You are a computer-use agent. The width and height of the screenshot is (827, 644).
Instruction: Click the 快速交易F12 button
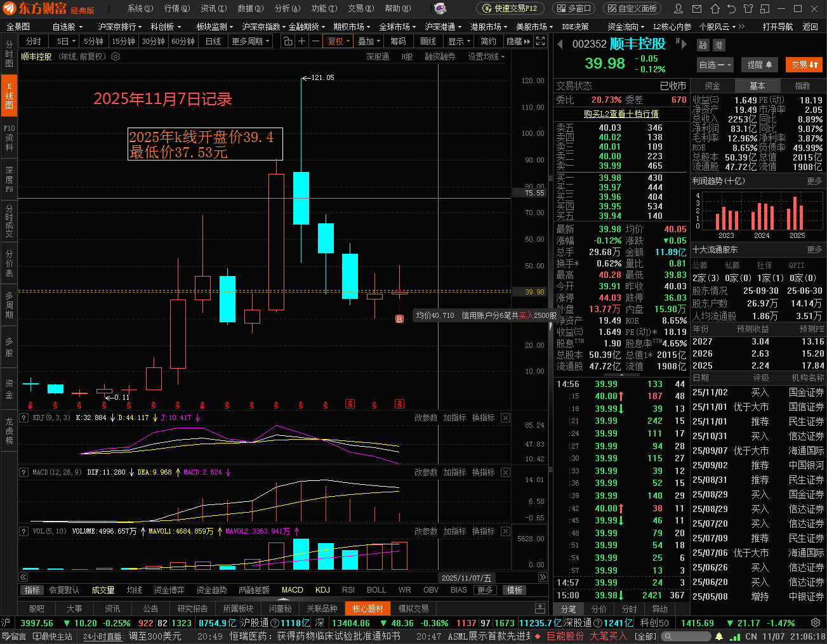click(x=510, y=9)
